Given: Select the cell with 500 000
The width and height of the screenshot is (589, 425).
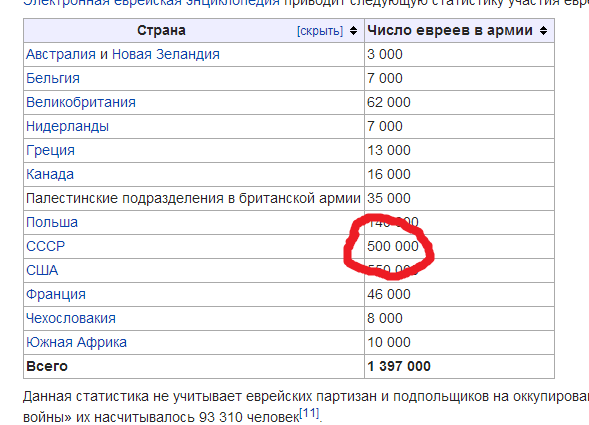Looking at the screenshot, I should pyautogui.click(x=459, y=247).
